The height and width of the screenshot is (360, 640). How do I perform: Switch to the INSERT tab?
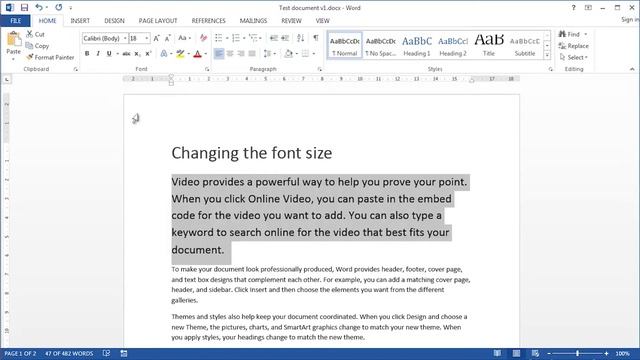(80, 21)
